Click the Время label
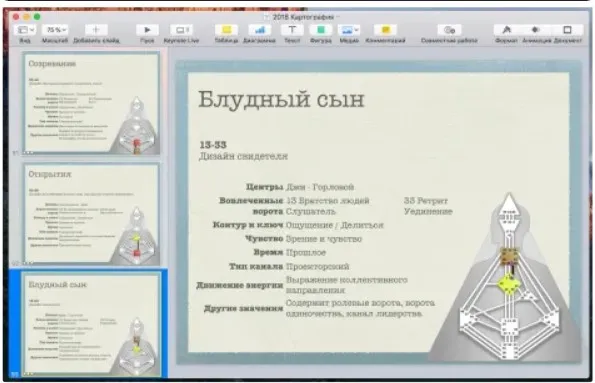The image size is (595, 383). pos(268,252)
